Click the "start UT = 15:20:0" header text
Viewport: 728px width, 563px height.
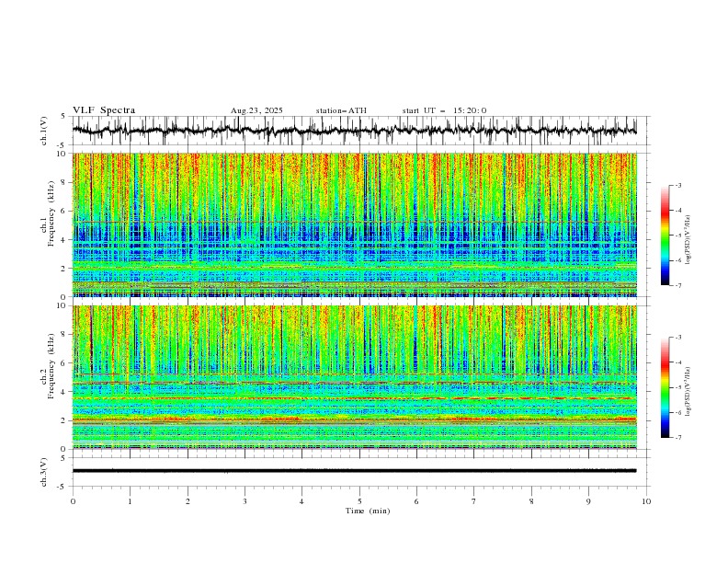point(444,110)
